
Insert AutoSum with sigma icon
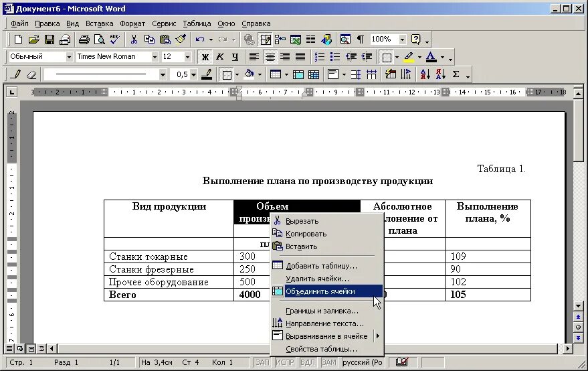pyautogui.click(x=456, y=74)
